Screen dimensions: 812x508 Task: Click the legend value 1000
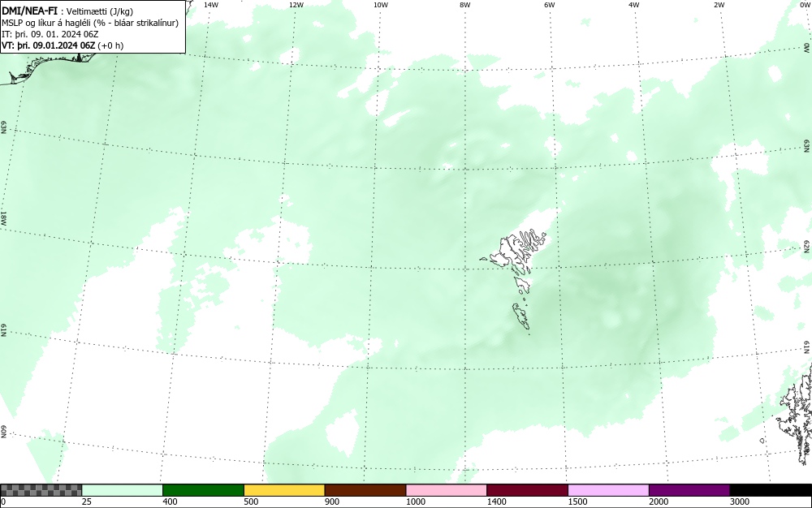[x=416, y=502]
